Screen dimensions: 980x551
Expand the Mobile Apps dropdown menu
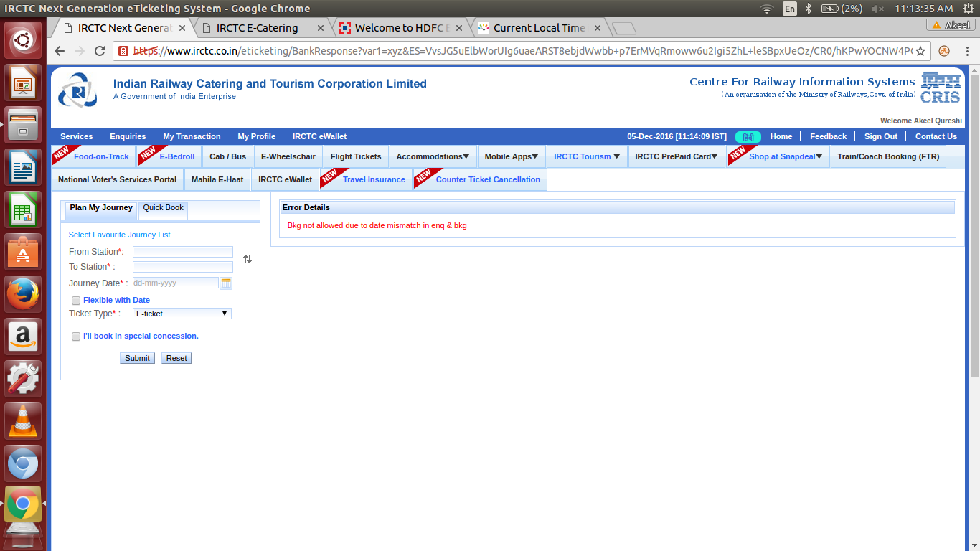coord(511,156)
